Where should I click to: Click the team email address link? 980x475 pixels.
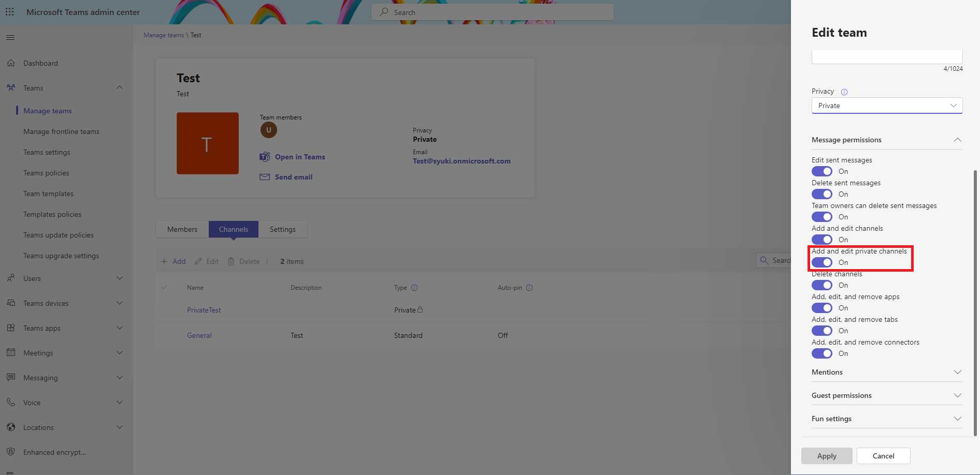point(462,161)
